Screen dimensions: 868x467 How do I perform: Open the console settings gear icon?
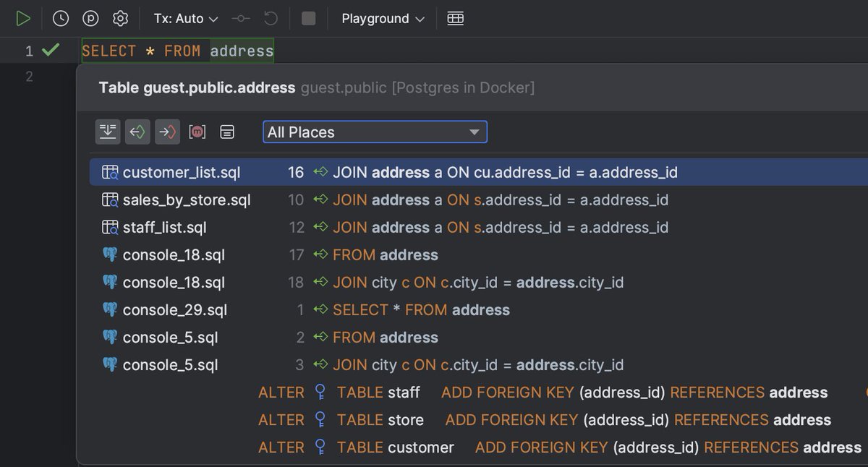[x=121, y=19]
